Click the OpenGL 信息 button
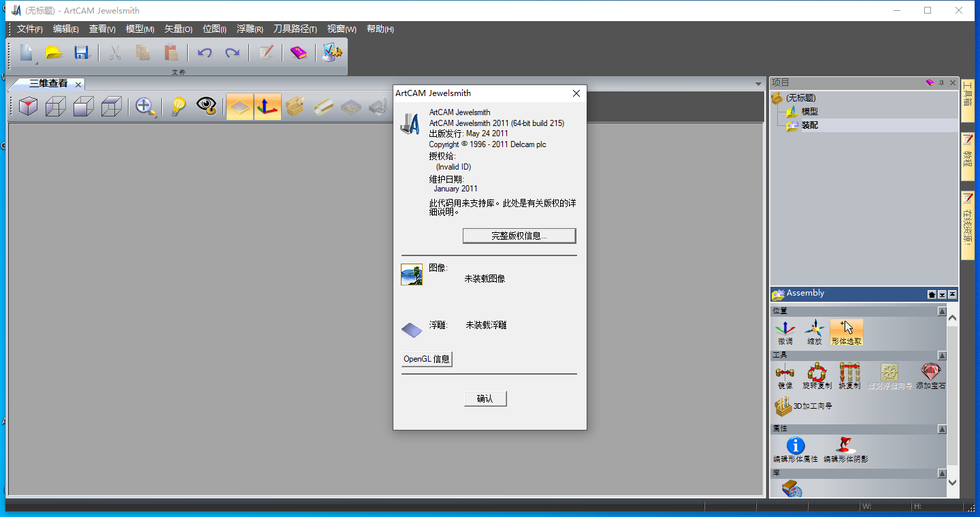The image size is (980, 517). tap(427, 359)
